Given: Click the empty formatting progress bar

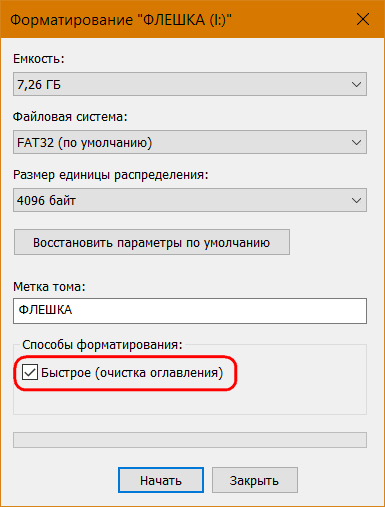Looking at the screenshot, I should click(190, 440).
